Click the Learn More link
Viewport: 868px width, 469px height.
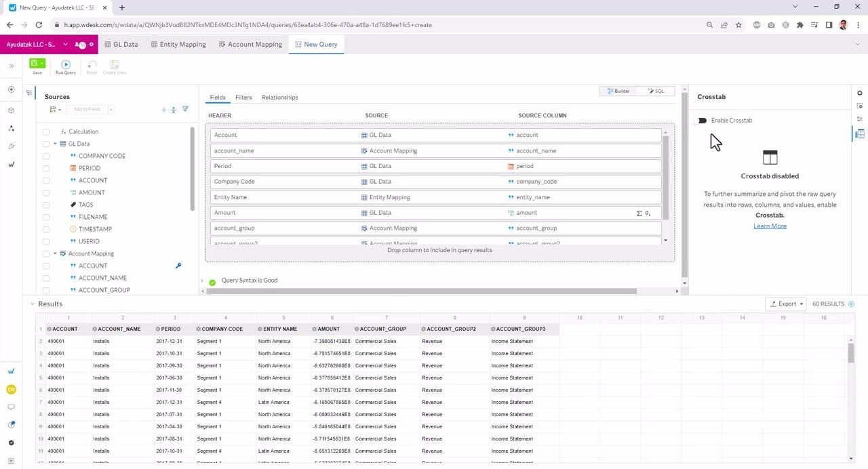[x=770, y=226]
